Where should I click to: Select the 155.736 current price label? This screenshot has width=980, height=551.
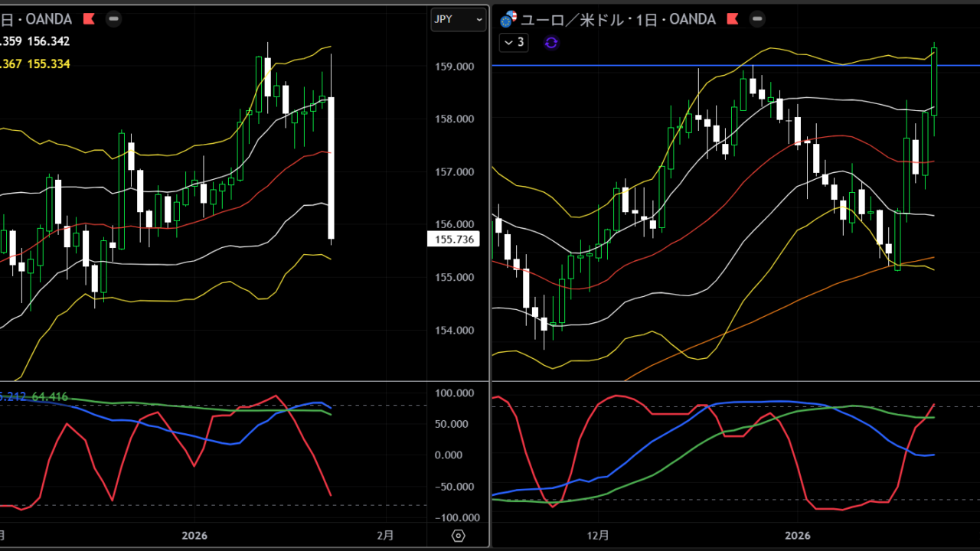click(x=453, y=240)
